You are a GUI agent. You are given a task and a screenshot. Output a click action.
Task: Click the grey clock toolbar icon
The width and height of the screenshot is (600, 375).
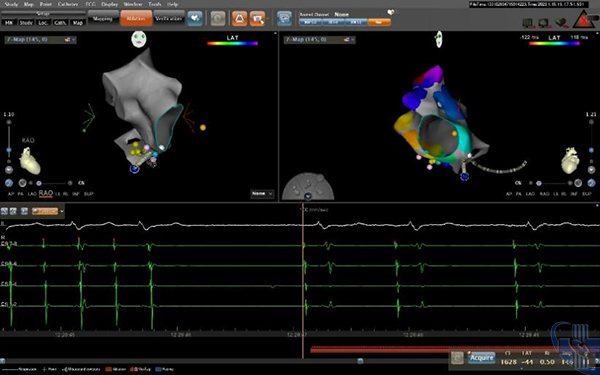pos(218,19)
